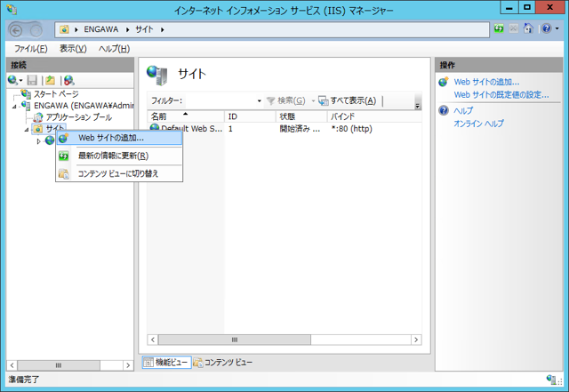The width and height of the screenshot is (569, 392).
Task: Open the ヘルプ(H) menu
Action: (114, 49)
